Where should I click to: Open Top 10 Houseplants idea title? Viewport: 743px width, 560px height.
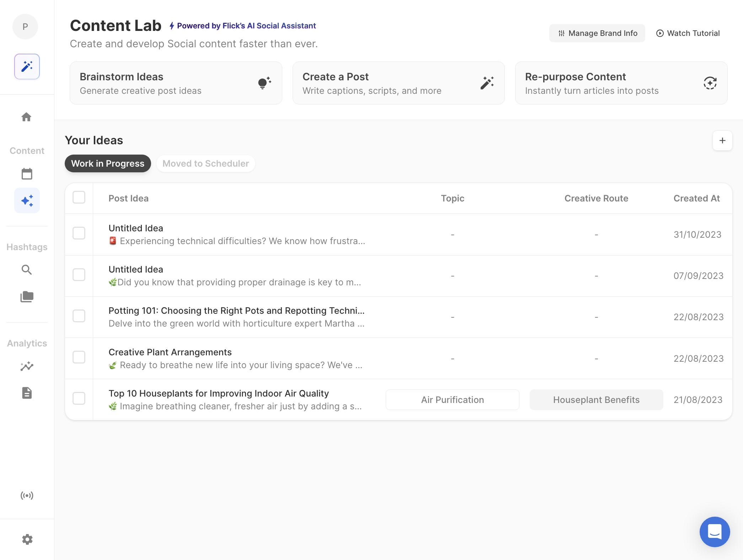[219, 393]
